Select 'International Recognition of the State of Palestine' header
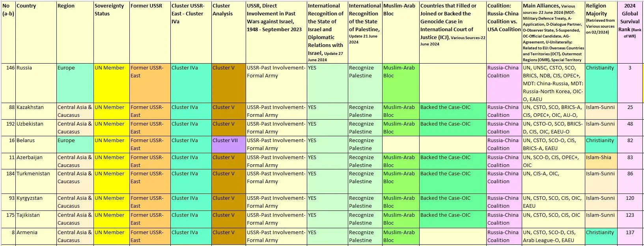The width and height of the screenshot is (644, 246). click(365, 32)
